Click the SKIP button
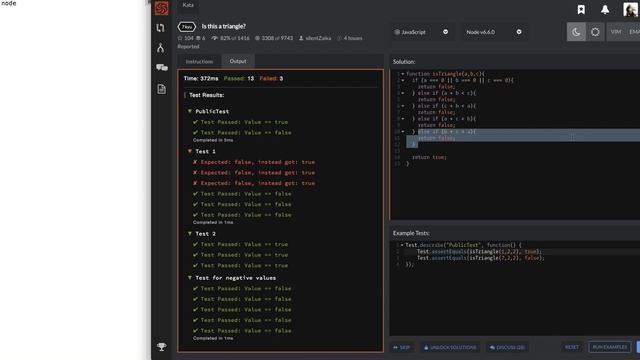Screen dimensions: 640x360 [402, 347]
